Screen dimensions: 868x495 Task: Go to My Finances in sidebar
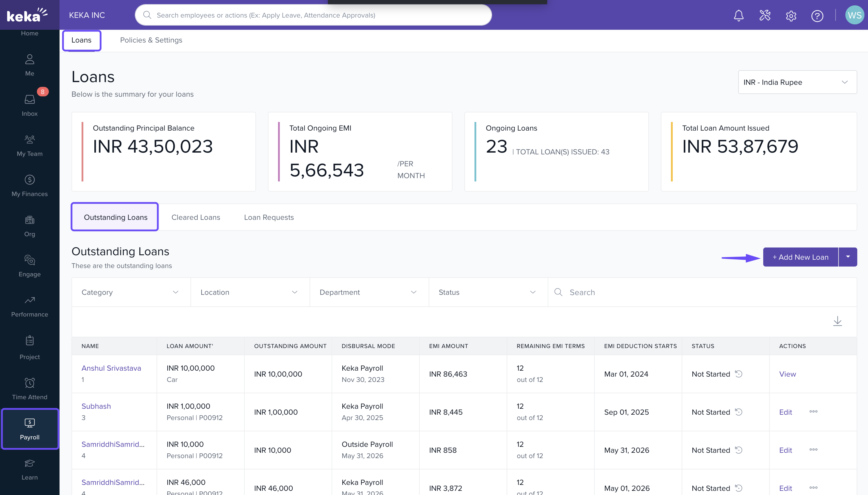29,185
